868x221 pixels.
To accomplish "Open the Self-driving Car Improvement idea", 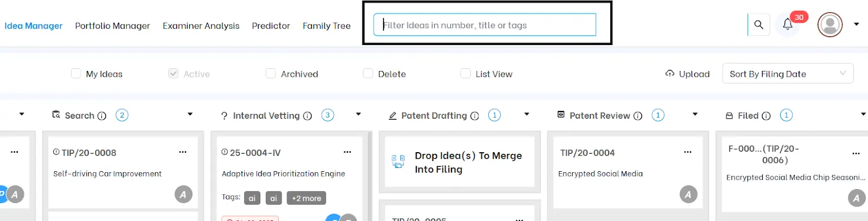I will 107,174.
